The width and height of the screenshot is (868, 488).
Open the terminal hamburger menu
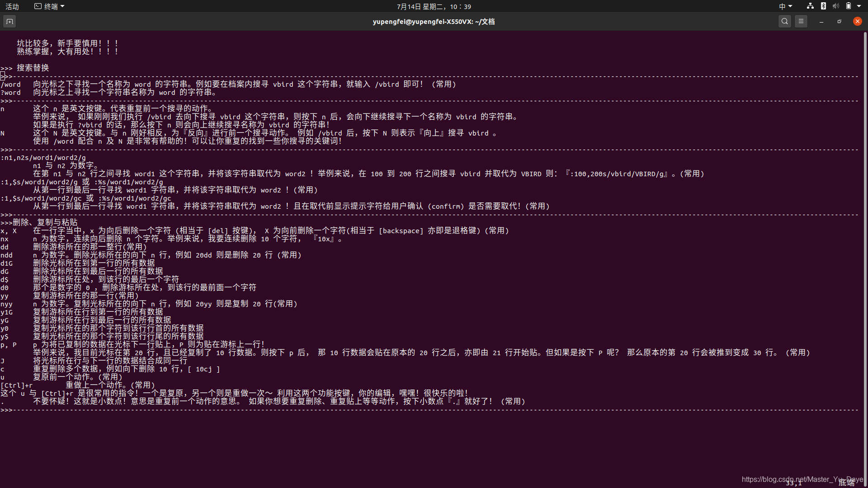(801, 21)
